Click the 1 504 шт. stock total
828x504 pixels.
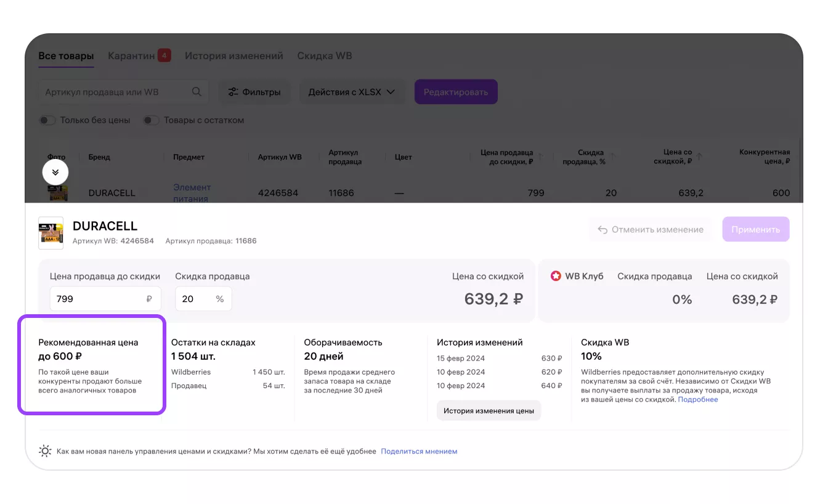point(193,356)
